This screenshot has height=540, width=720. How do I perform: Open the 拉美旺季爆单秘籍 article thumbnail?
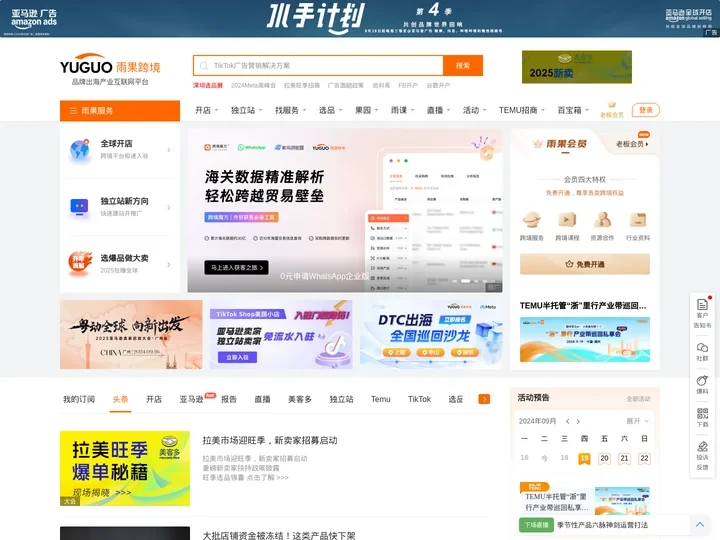point(125,468)
